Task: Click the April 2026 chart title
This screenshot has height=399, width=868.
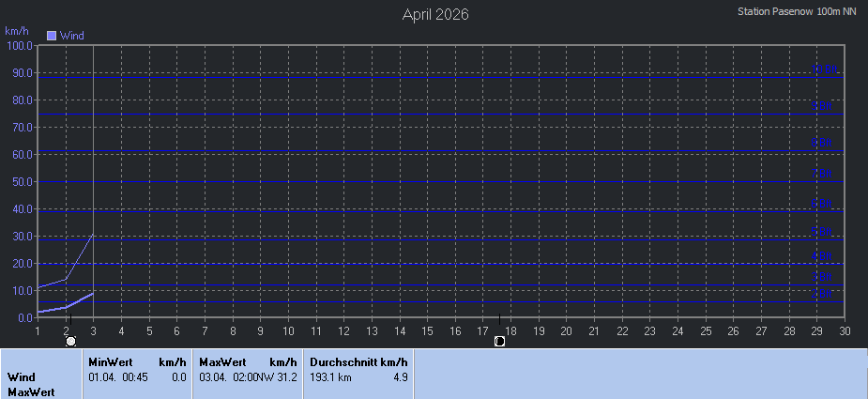Action: point(435,14)
